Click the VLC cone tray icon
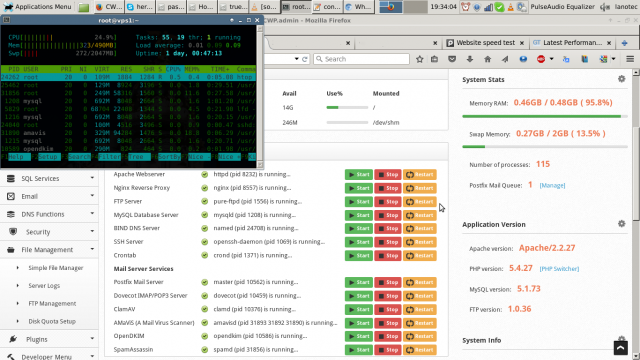 (511, 7)
